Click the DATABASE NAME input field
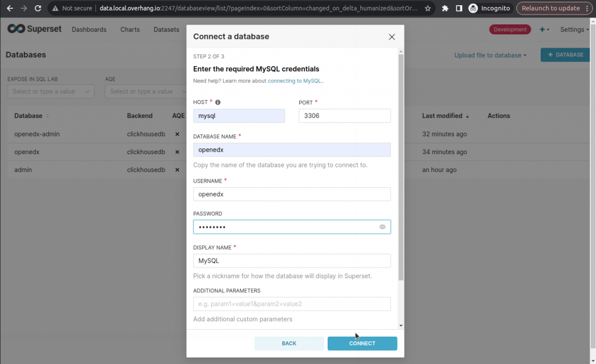This screenshot has height=364, width=596. 292,150
